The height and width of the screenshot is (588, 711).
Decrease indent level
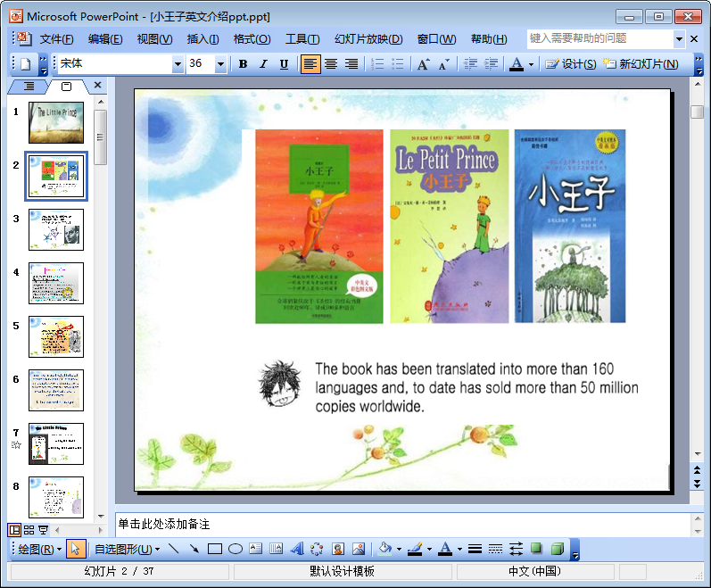470,64
